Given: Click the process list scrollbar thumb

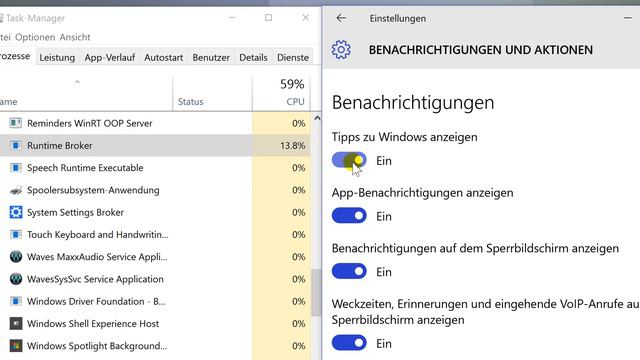Looking at the screenshot, I should pos(316,293).
